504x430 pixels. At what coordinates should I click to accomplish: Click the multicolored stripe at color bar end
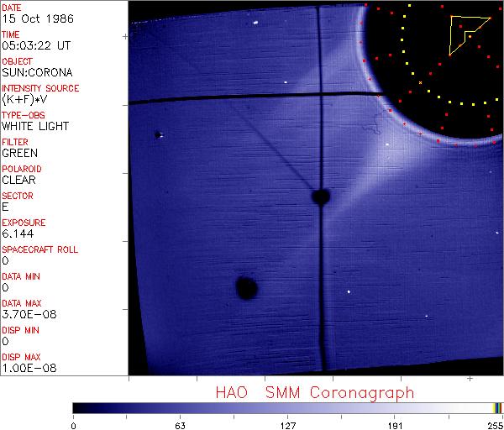pyautogui.click(x=497, y=408)
